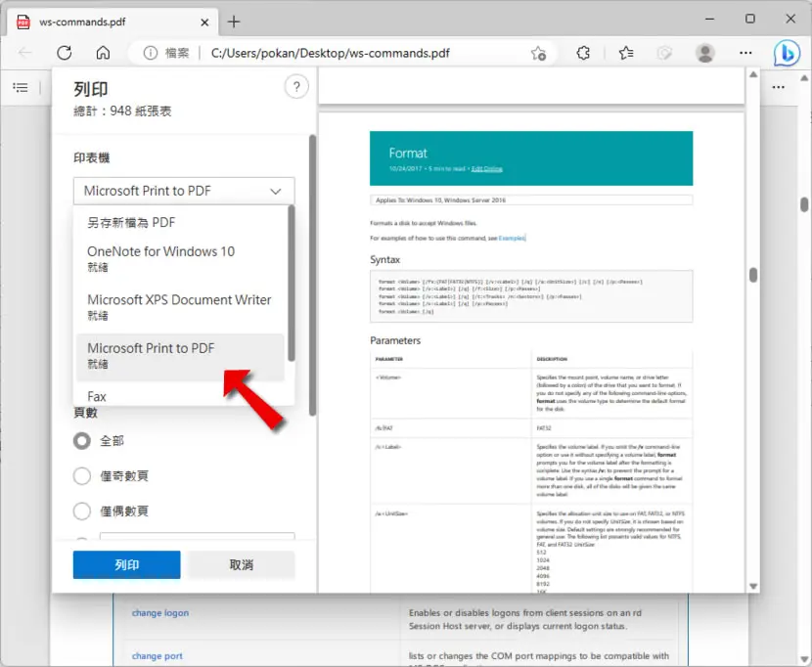This screenshot has height=667, width=812.
Task: Add this page to favorites
Action: (x=538, y=53)
